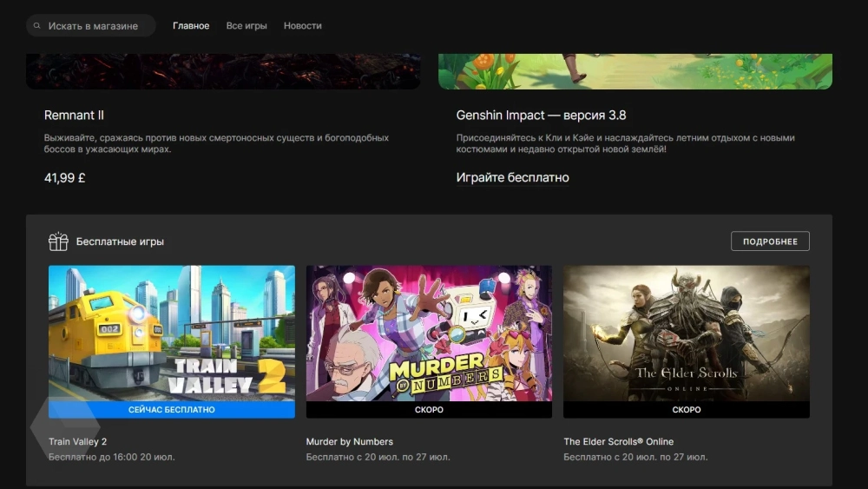Click Скоро label under Elder Scrolls Online
868x489 pixels.
tap(686, 409)
